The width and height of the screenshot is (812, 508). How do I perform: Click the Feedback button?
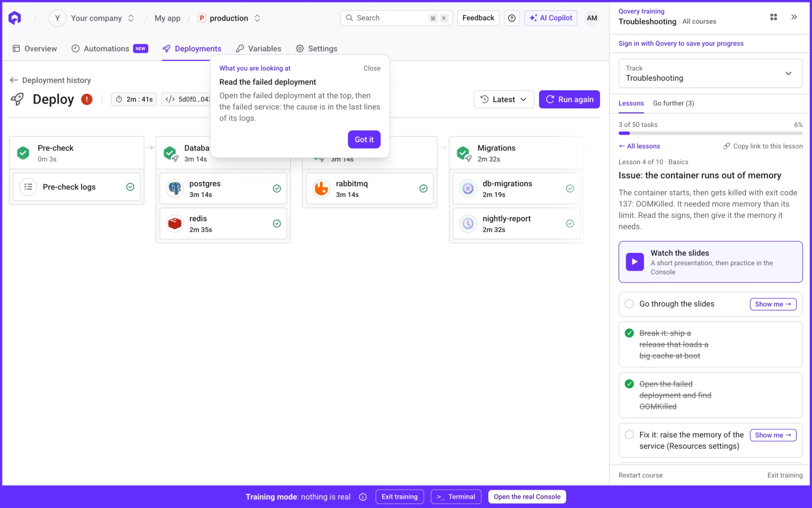pyautogui.click(x=478, y=18)
